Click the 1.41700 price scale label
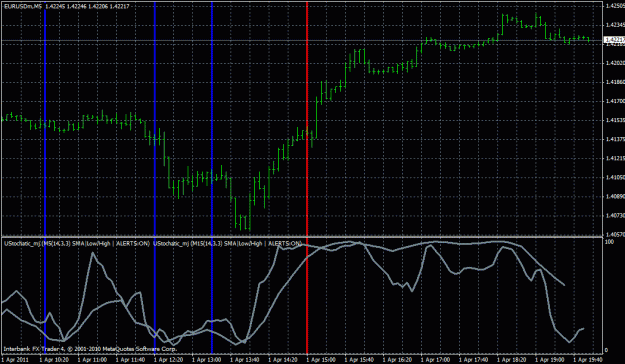Viewport: 625px width, 364px height. 615,101
